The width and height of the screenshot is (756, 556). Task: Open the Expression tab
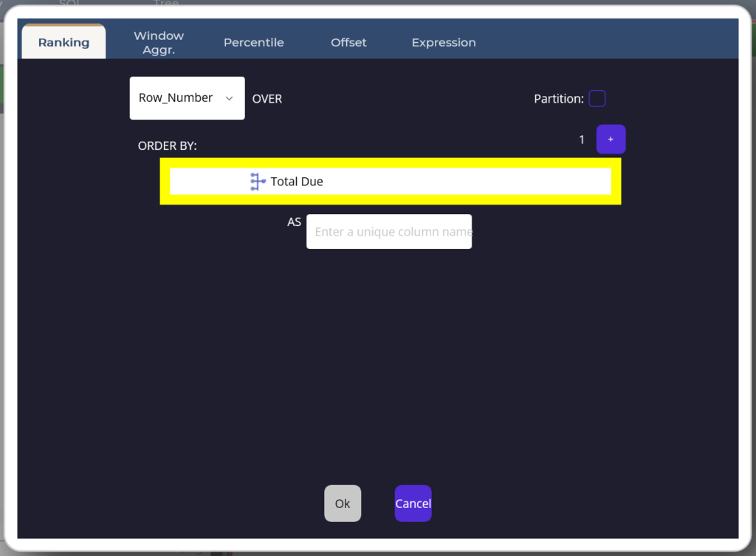444,42
